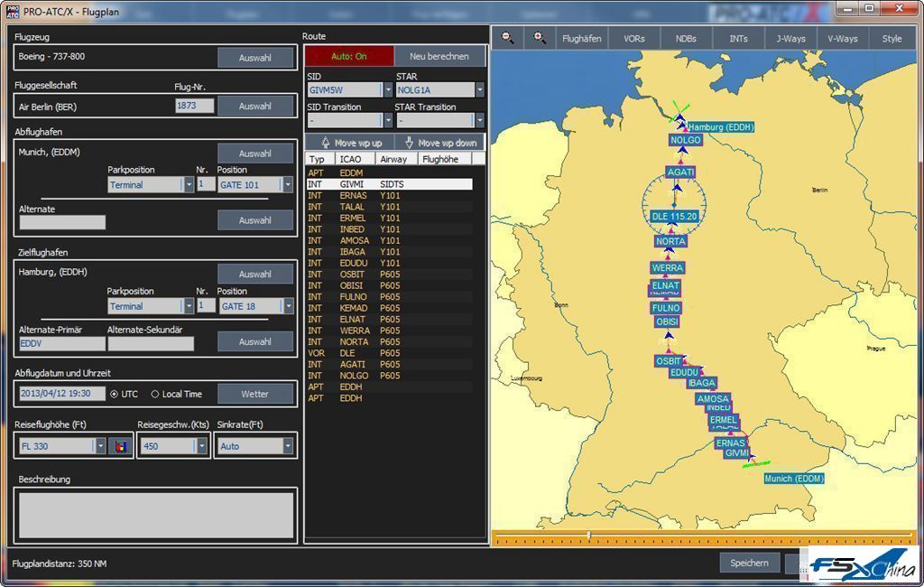
Task: Click Auswahl for Hamburg destination airport
Action: pos(255,275)
